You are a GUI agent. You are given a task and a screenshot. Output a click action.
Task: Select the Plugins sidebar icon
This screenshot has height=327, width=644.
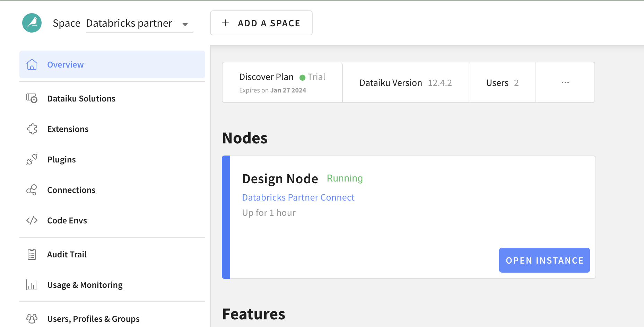pos(32,159)
